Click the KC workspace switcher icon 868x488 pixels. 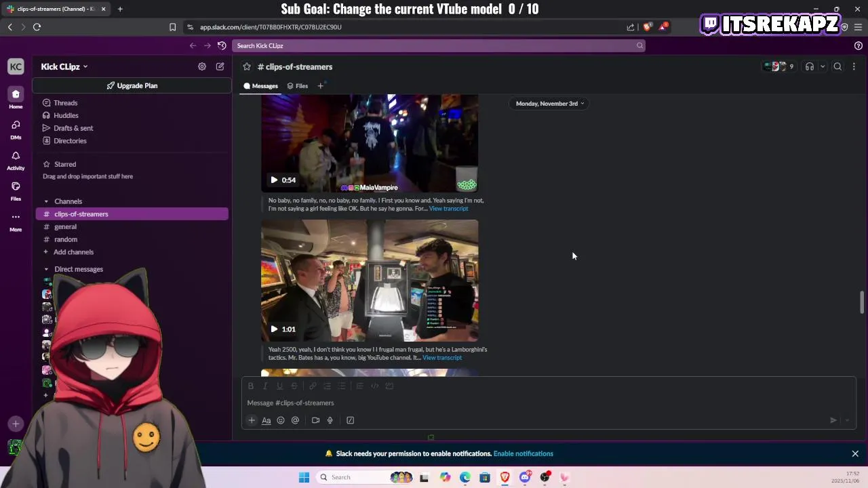click(x=16, y=66)
